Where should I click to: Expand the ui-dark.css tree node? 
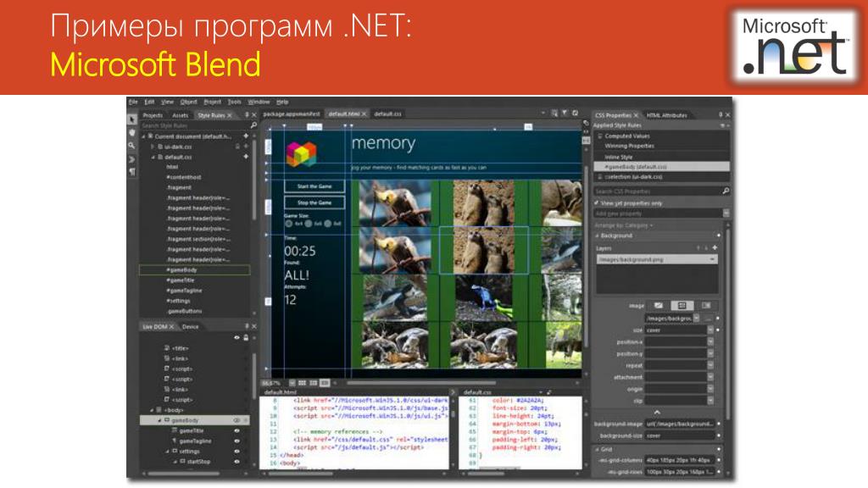[x=153, y=147]
